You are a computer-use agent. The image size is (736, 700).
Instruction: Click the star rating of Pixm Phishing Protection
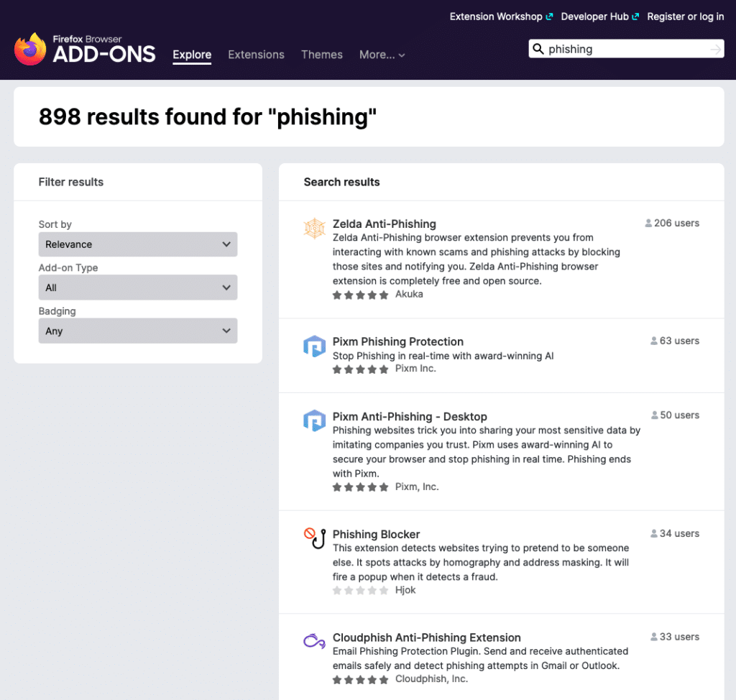(x=361, y=369)
